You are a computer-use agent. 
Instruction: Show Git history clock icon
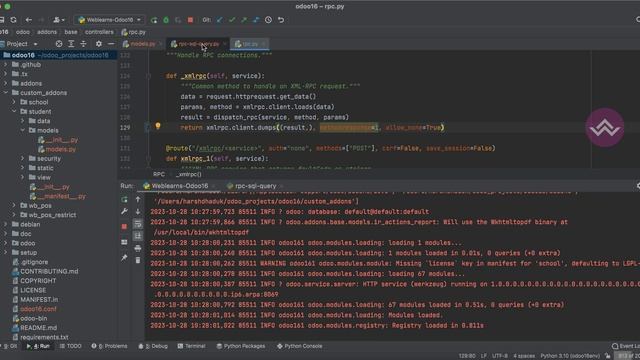pos(268,20)
